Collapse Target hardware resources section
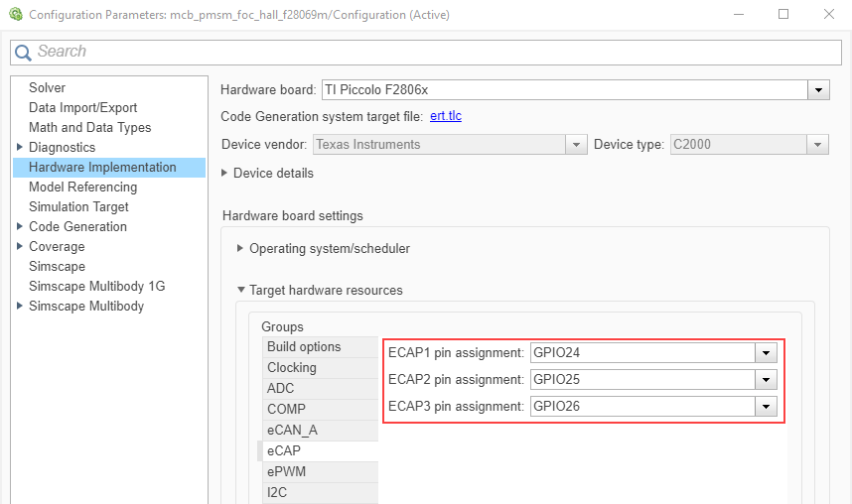 click(x=240, y=290)
